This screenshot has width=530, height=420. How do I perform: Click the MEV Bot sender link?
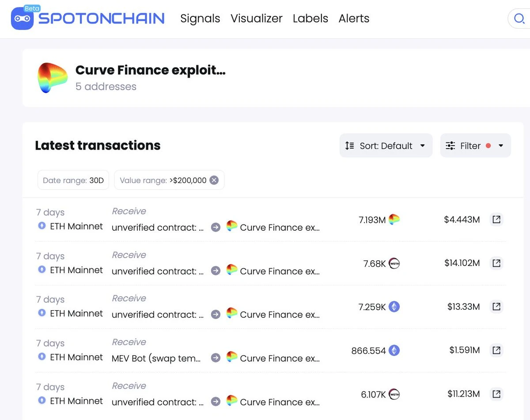coord(156,358)
